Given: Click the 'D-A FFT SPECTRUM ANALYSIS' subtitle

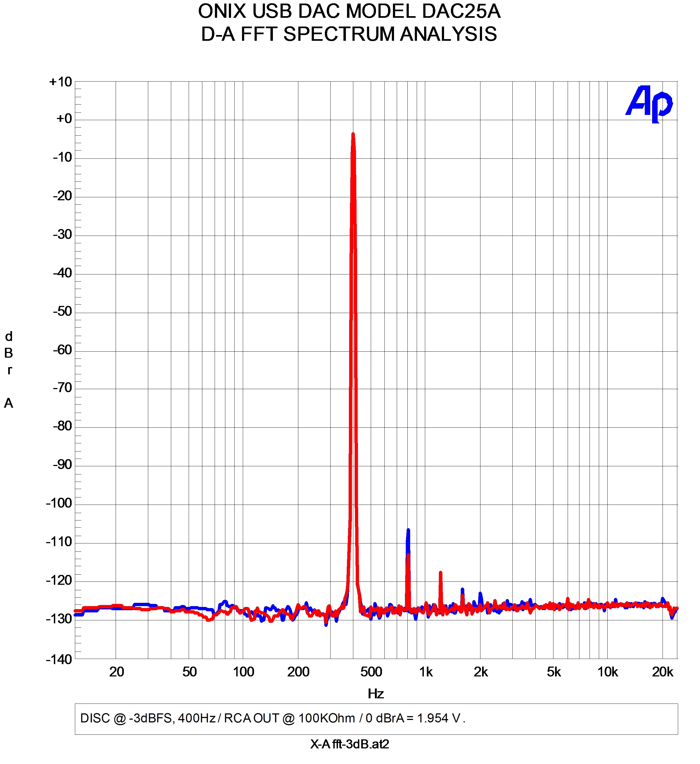Looking at the screenshot, I should point(349,34).
